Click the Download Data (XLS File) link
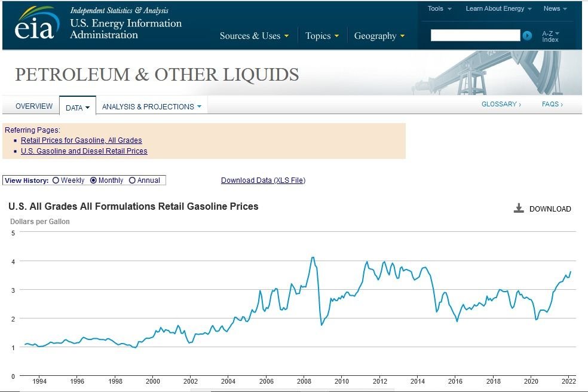 click(263, 180)
